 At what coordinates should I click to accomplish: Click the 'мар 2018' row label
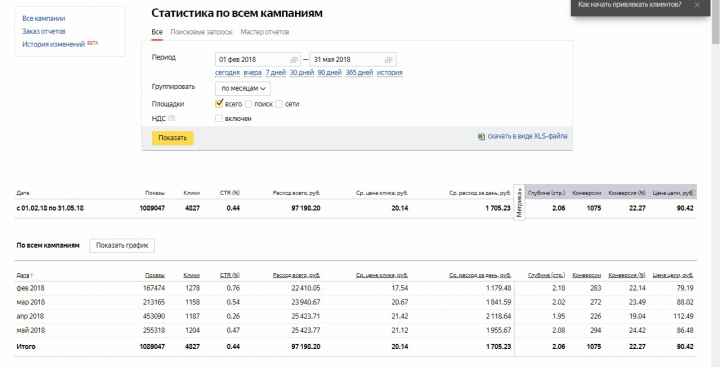click(x=31, y=302)
